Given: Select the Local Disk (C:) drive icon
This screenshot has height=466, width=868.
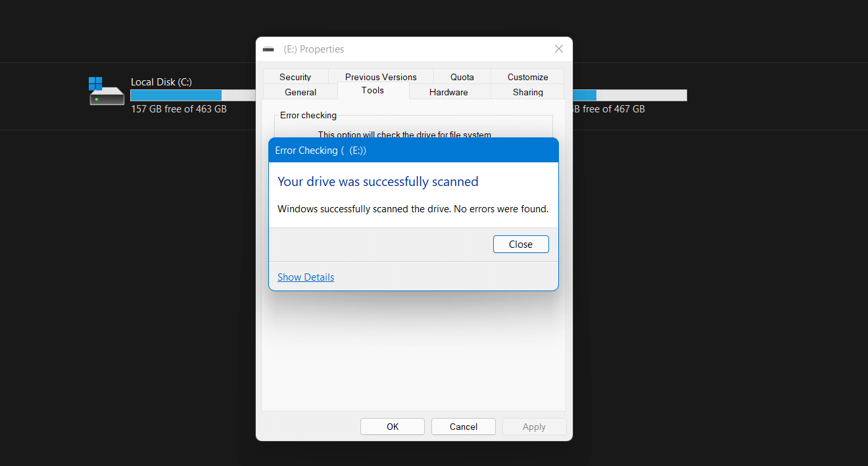Looking at the screenshot, I should point(107,91).
